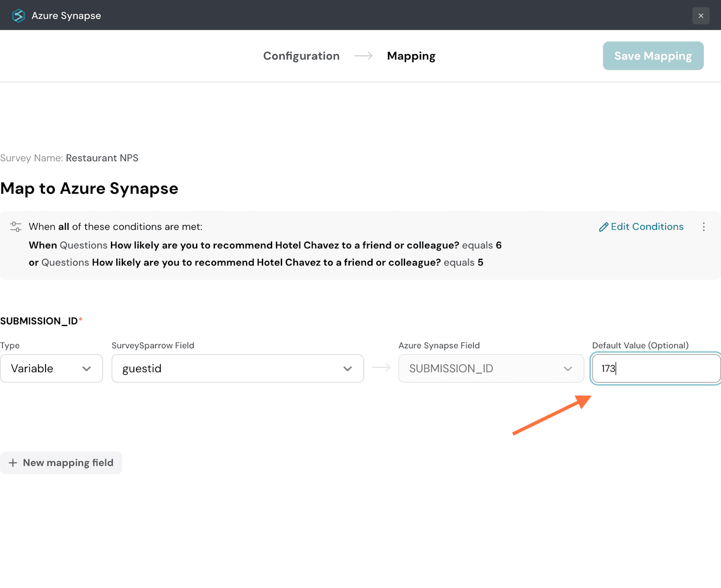Click the arrow pointing to Azure Synapse Field
The width and height of the screenshot is (721, 588).
(381, 368)
